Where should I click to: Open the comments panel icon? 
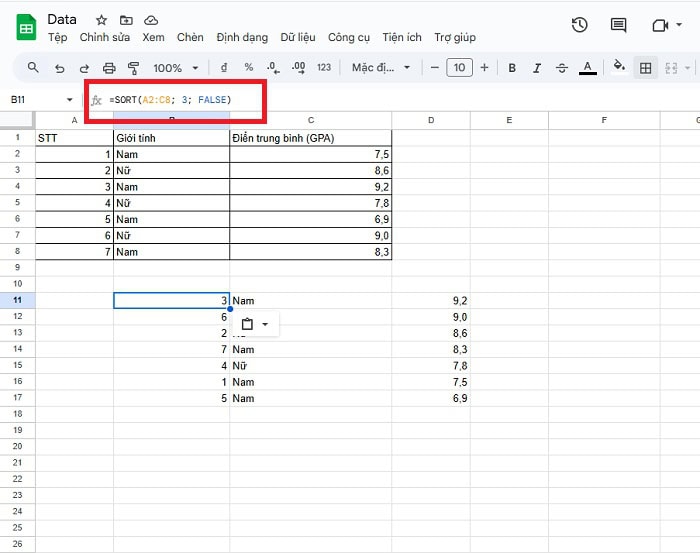[618, 26]
